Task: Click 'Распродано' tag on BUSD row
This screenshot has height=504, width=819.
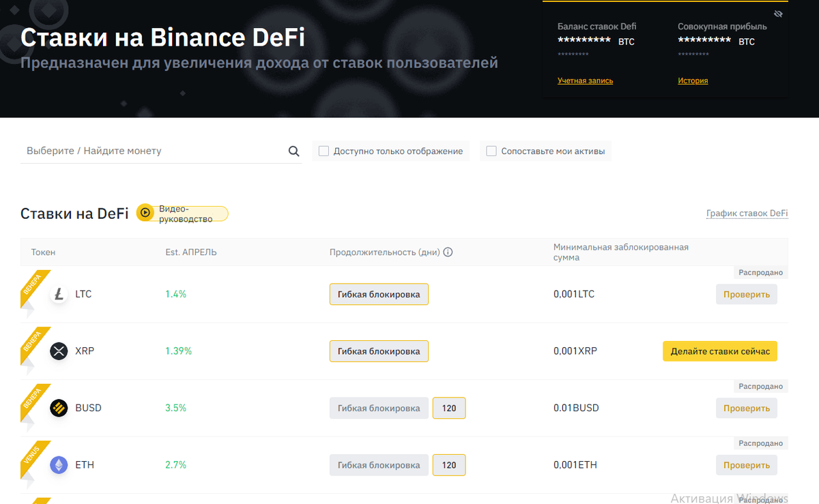Action: [760, 386]
